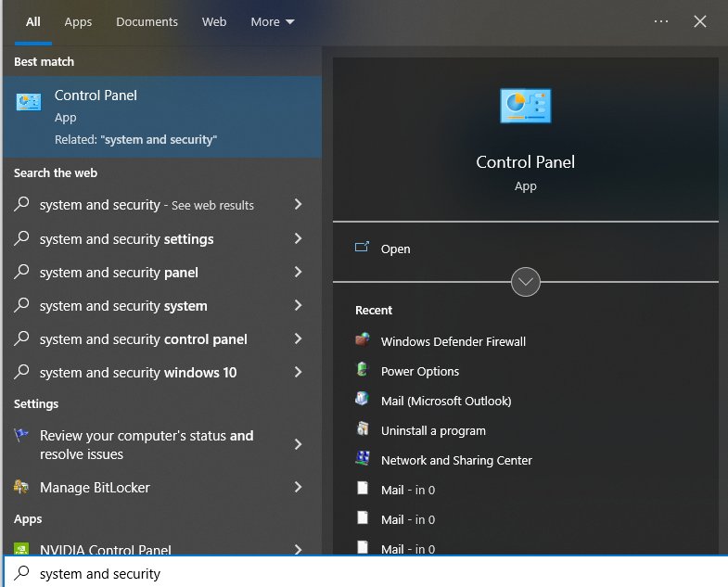
Task: Click the large Control Panel icon in preview pane
Action: (x=525, y=106)
